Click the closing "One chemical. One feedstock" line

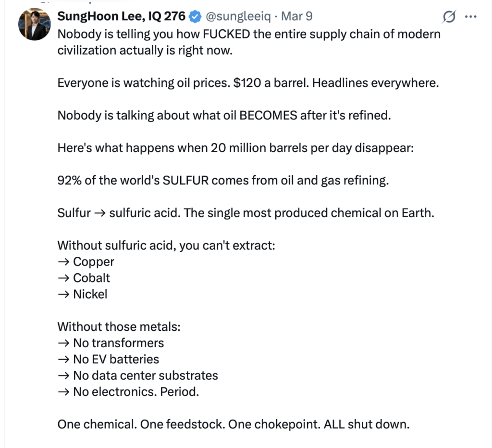[233, 424]
